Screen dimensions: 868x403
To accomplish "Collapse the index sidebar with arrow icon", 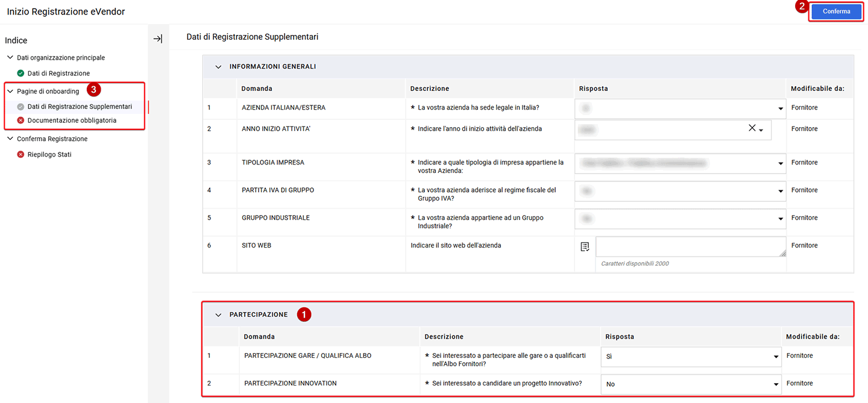I will pos(157,39).
